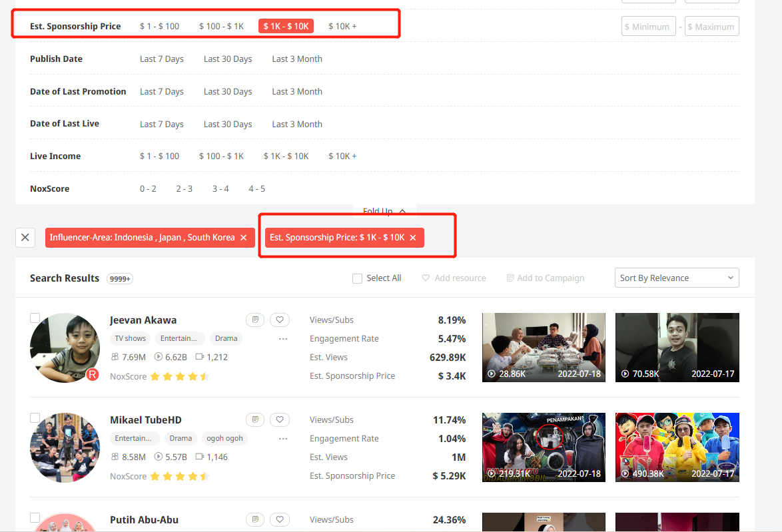Select sponsorship price $ 100 - $ 1K
Viewport: 782px width, 532px height.
(x=221, y=26)
